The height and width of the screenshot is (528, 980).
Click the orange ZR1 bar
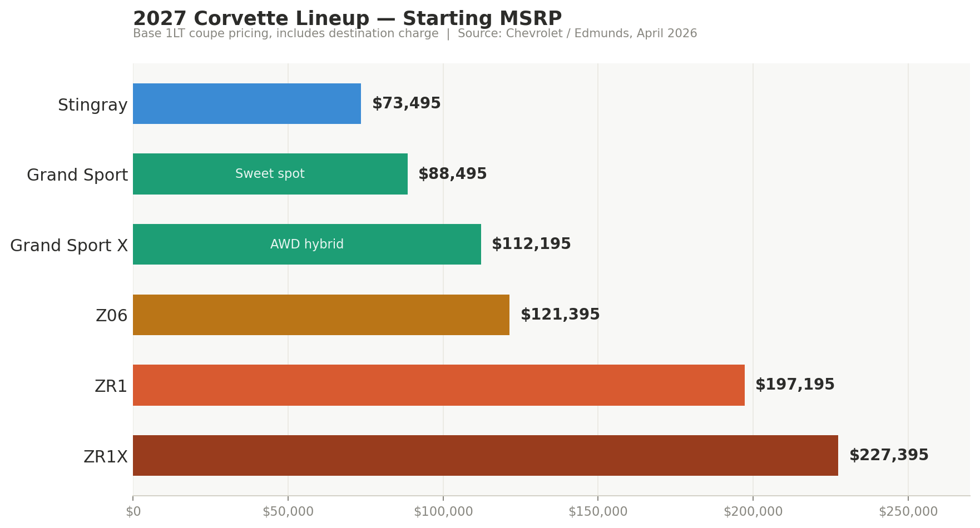click(x=438, y=385)
